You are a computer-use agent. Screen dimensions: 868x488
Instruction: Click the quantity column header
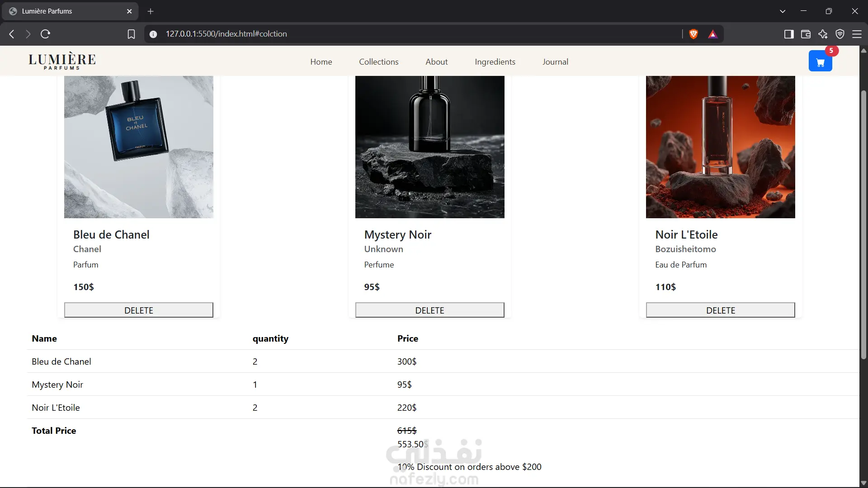point(270,339)
